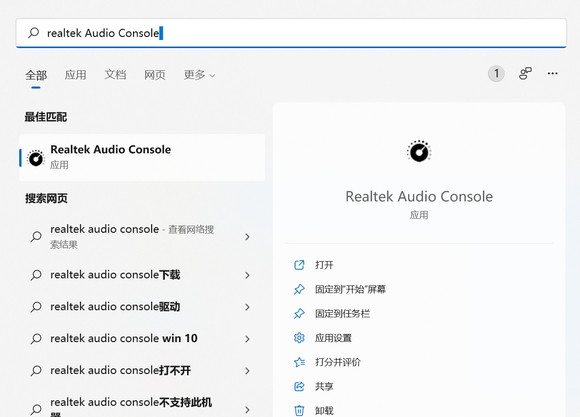Click search icon beside realtek audio console不支持此机器
Screen dimensions: 580x417
[36, 410]
